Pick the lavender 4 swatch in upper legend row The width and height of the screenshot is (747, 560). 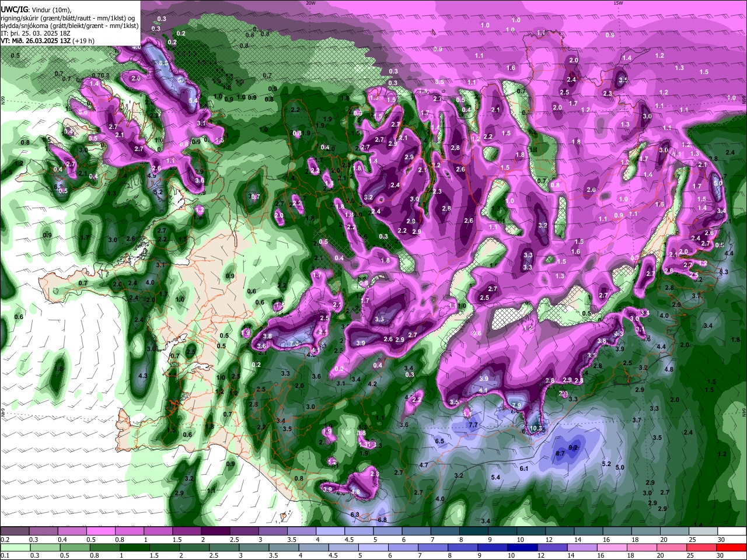[x=330, y=531]
